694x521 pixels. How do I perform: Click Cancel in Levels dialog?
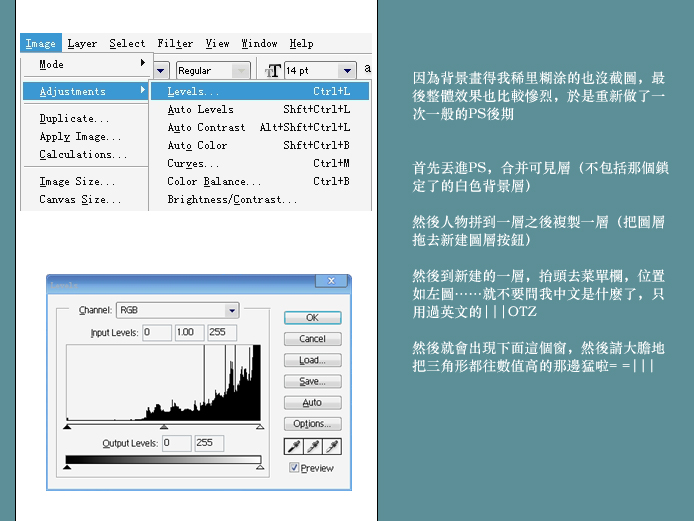(312, 339)
